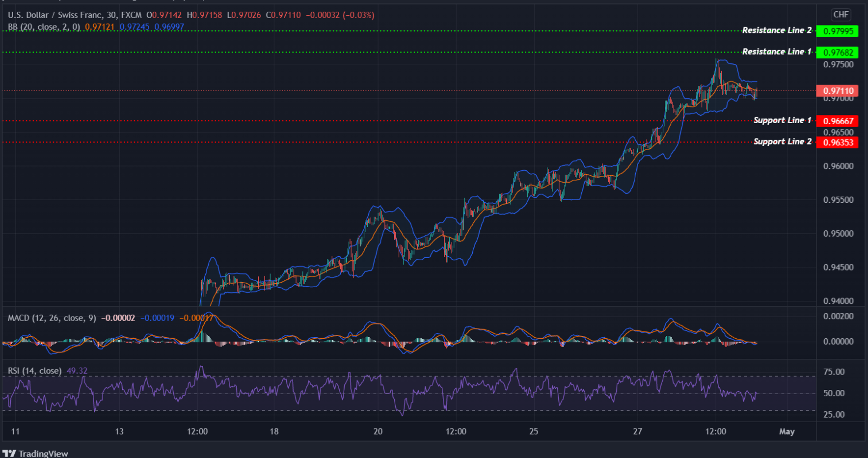Click the May label on the time axis
The height and width of the screenshot is (458, 868).
pos(787,431)
